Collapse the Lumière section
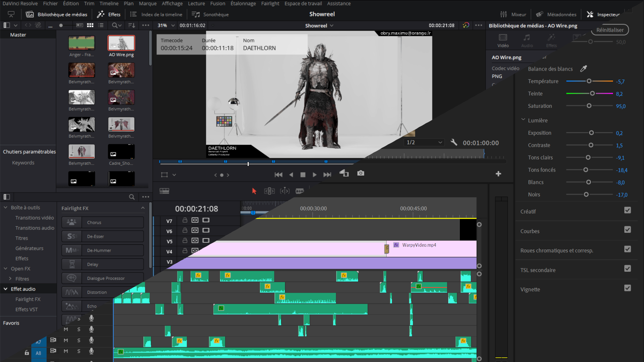644x362 pixels. tap(523, 120)
